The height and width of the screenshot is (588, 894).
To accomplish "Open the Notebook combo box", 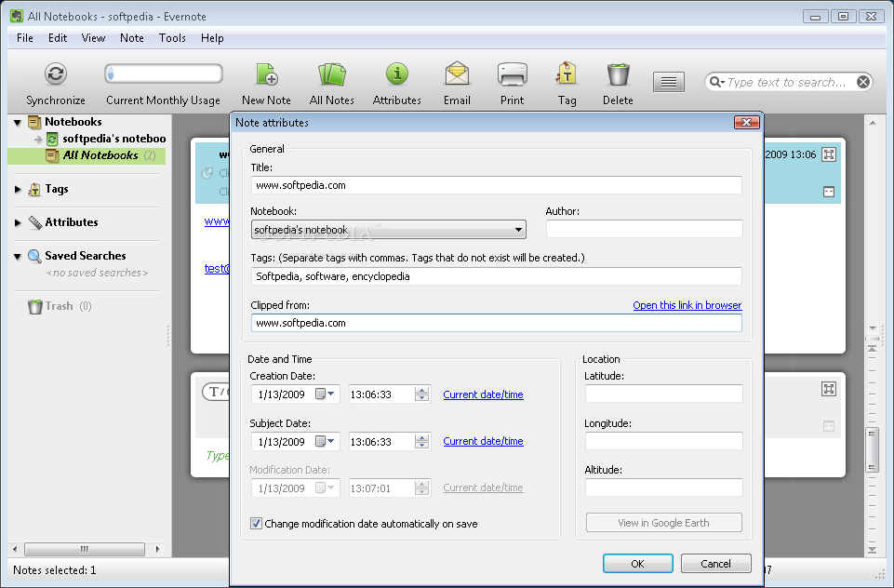I will point(388,230).
